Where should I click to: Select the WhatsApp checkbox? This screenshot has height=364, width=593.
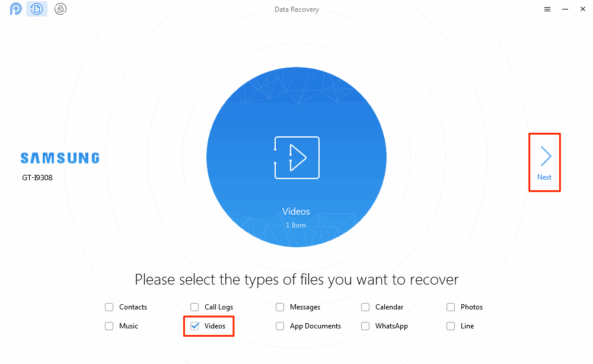(x=365, y=326)
